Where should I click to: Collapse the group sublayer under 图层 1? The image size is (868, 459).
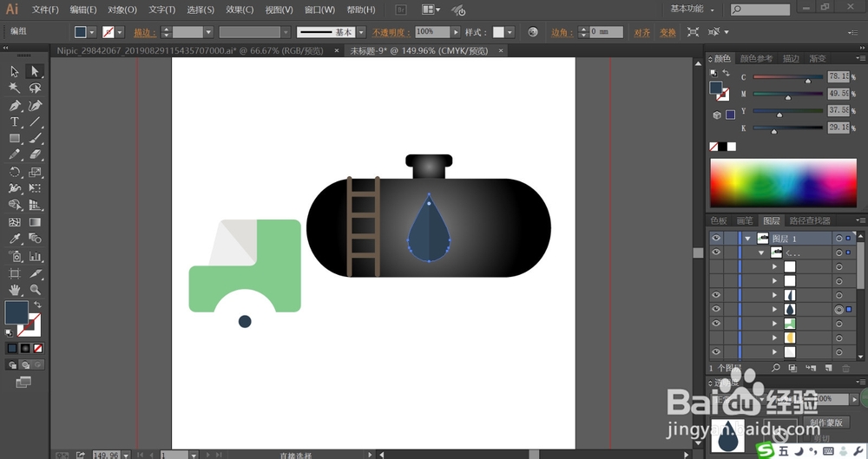point(762,253)
